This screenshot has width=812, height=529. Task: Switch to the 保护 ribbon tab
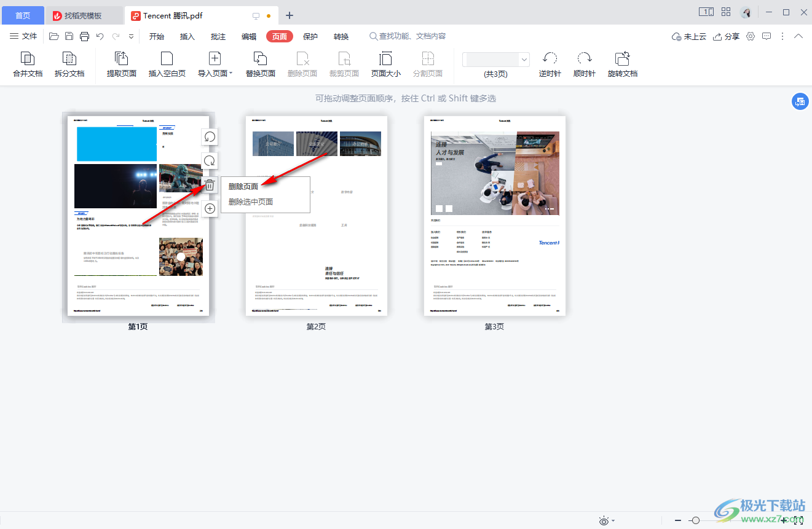[310, 36]
